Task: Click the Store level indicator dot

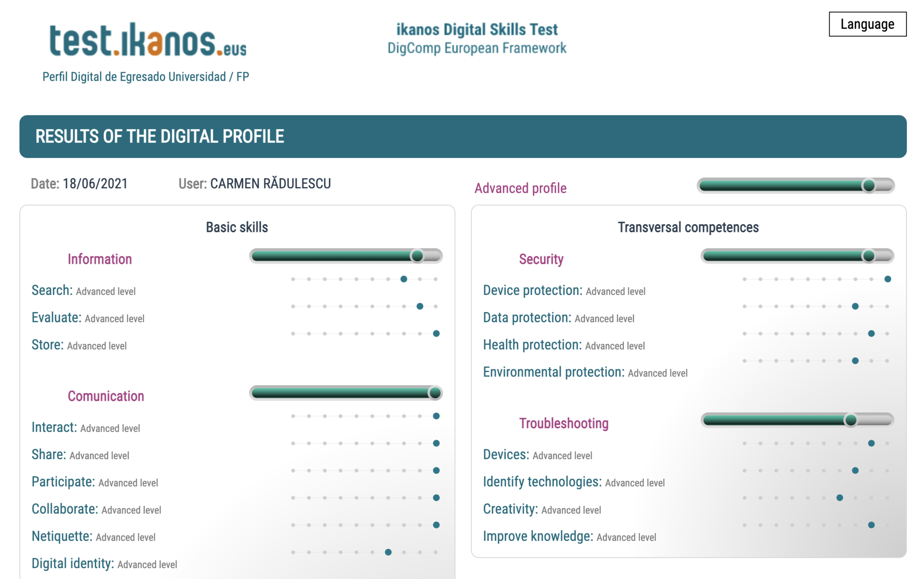Action: pyautogui.click(x=436, y=334)
